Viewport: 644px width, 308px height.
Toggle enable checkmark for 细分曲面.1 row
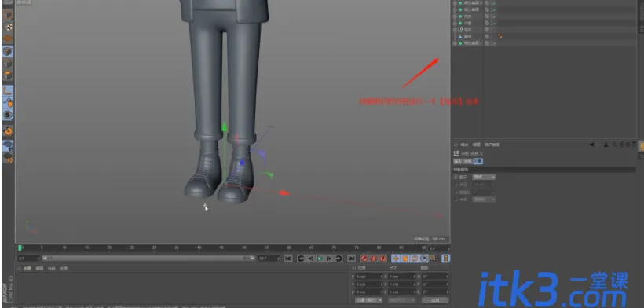tap(494, 42)
